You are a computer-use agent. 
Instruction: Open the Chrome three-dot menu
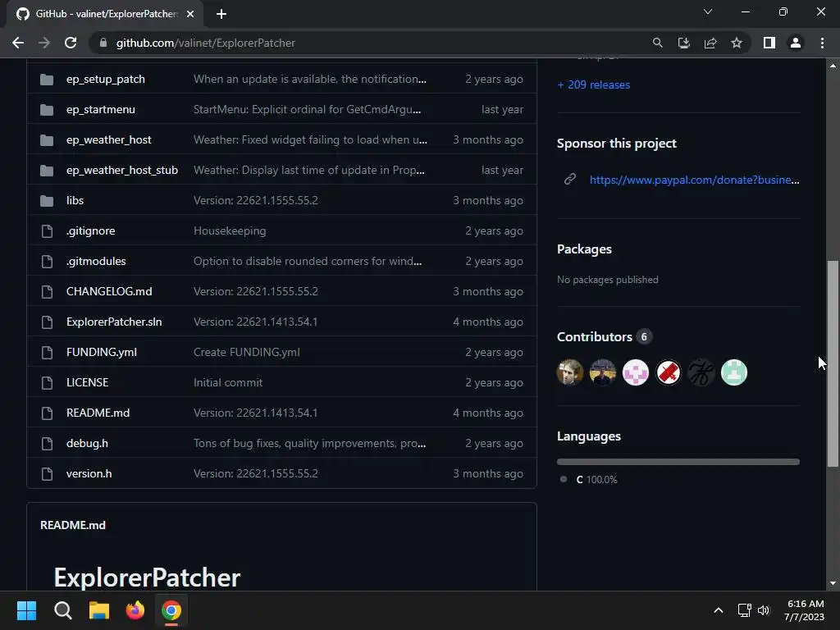coord(822,43)
